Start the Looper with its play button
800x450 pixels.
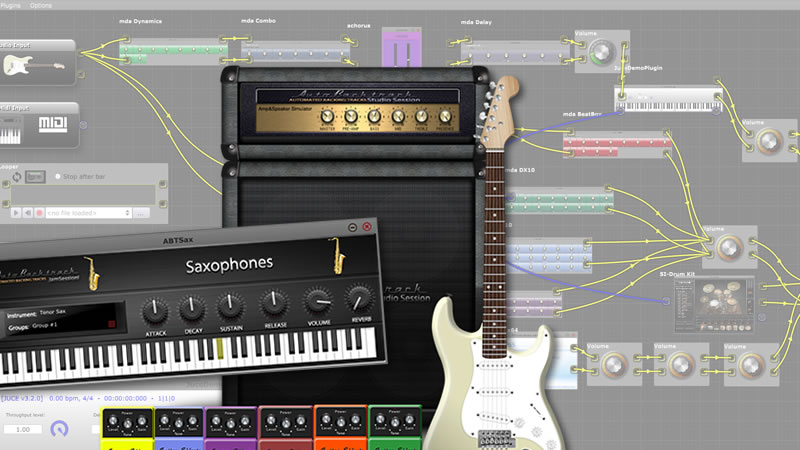tap(16, 213)
